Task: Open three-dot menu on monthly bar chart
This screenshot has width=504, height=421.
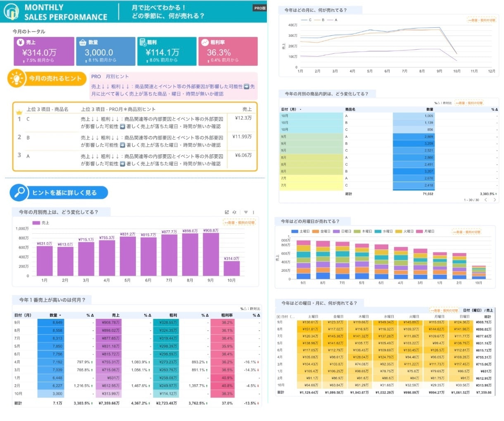Action: tap(253, 212)
